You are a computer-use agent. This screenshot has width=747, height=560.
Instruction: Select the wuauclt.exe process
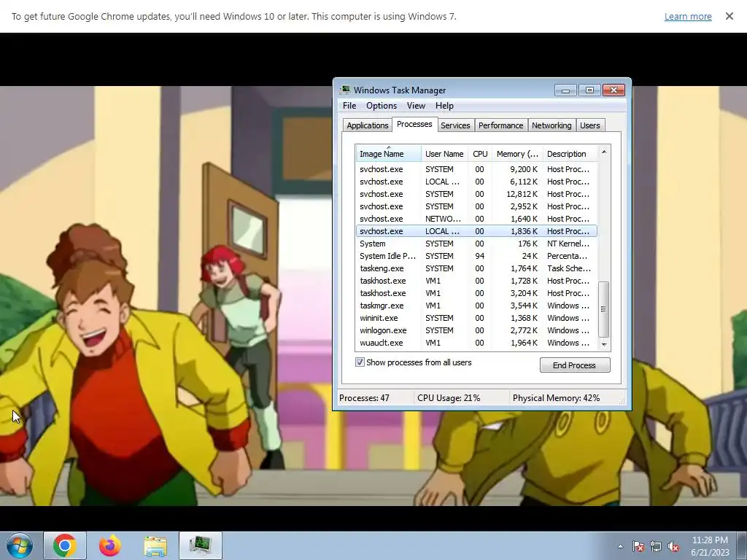[x=476, y=343]
